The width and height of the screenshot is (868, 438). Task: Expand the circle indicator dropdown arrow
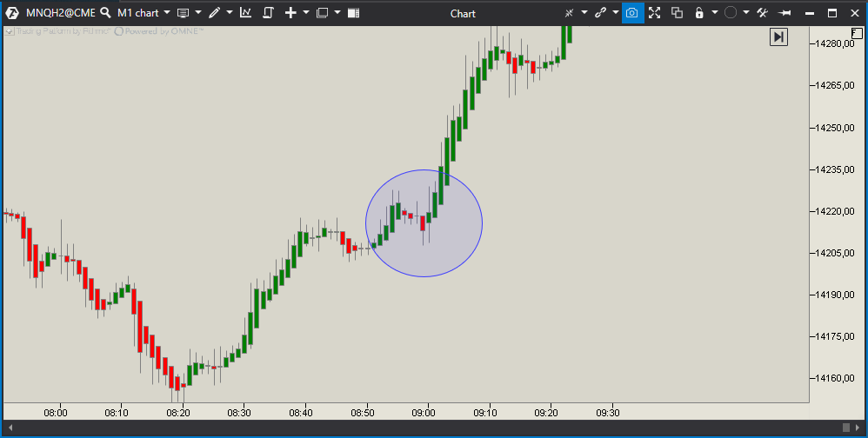(746, 13)
